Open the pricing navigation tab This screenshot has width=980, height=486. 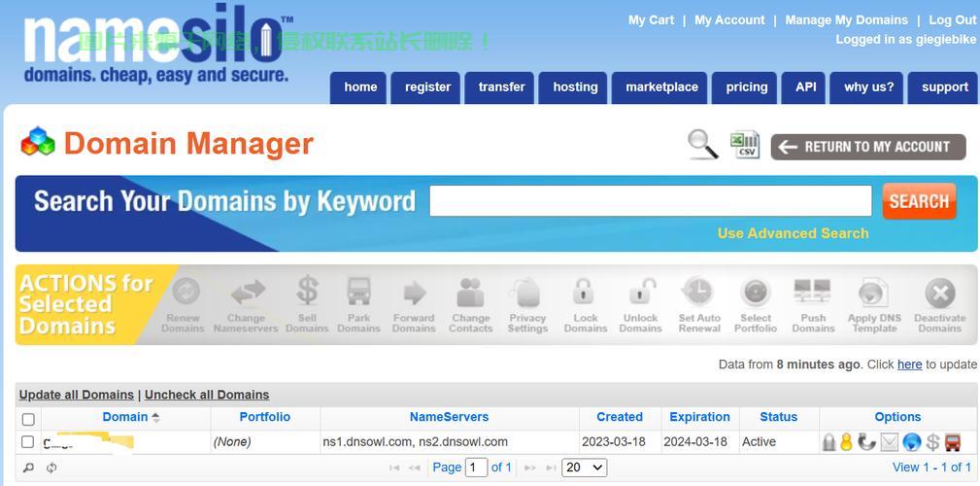(x=746, y=87)
